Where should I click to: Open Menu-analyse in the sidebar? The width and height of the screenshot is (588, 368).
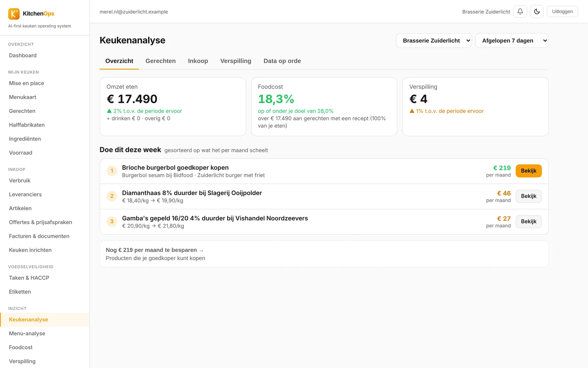(x=44, y=333)
